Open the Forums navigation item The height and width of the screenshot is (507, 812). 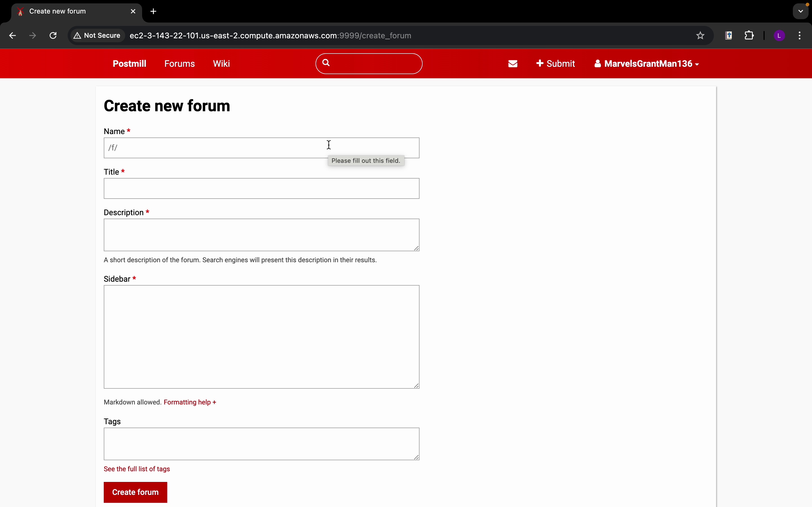180,64
